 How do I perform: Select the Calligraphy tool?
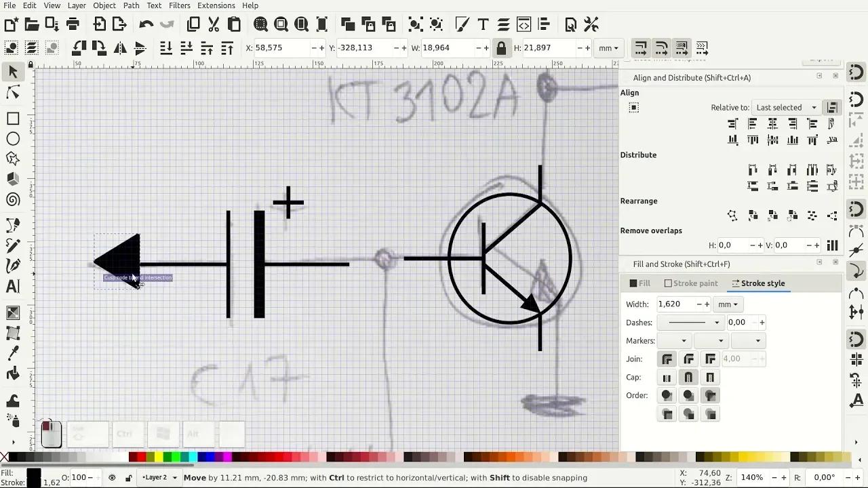tap(12, 266)
